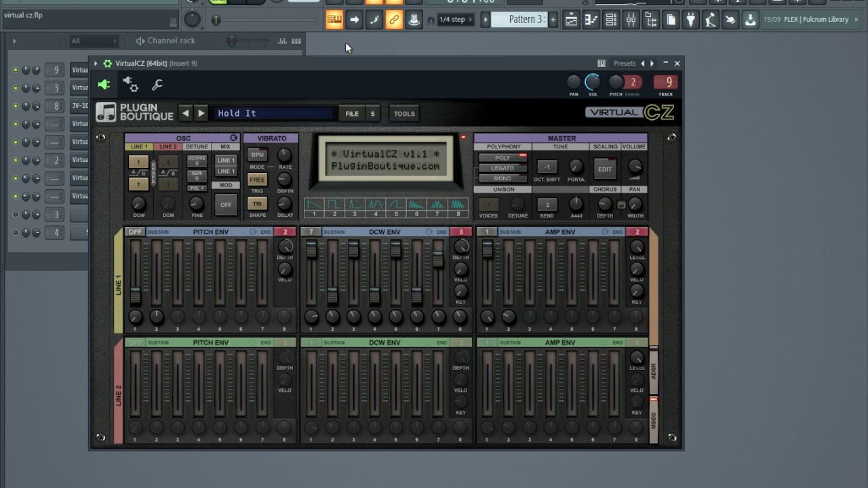Click the Amp Env sustain step 1 button
The image size is (868, 488).
[x=487, y=232]
